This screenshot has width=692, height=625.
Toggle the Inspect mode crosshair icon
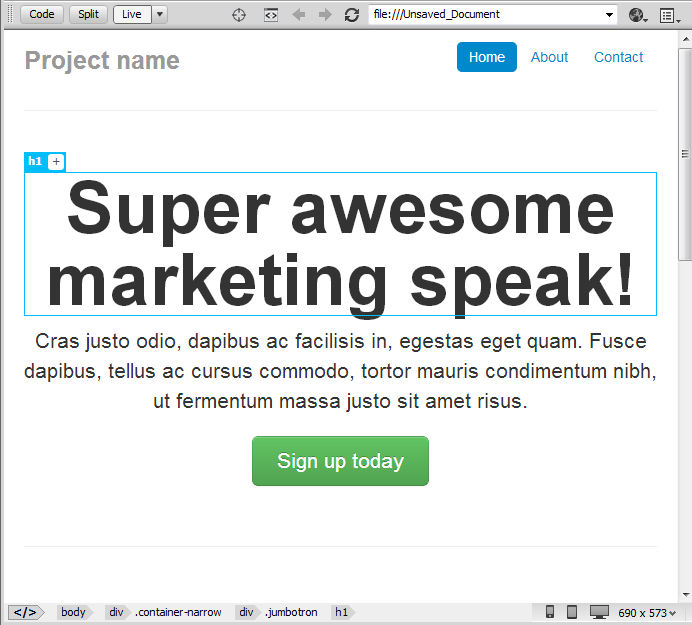point(239,15)
